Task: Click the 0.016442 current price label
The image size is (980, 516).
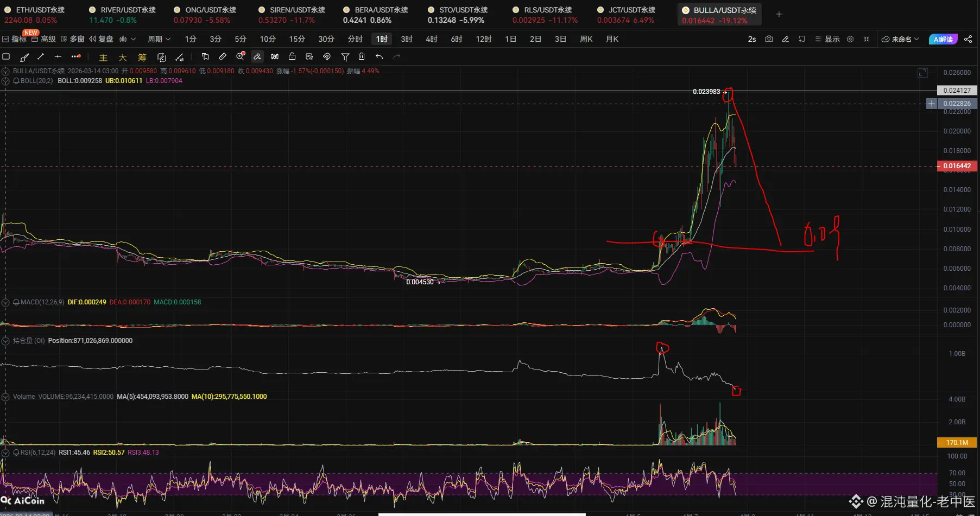Action: pyautogui.click(x=957, y=166)
